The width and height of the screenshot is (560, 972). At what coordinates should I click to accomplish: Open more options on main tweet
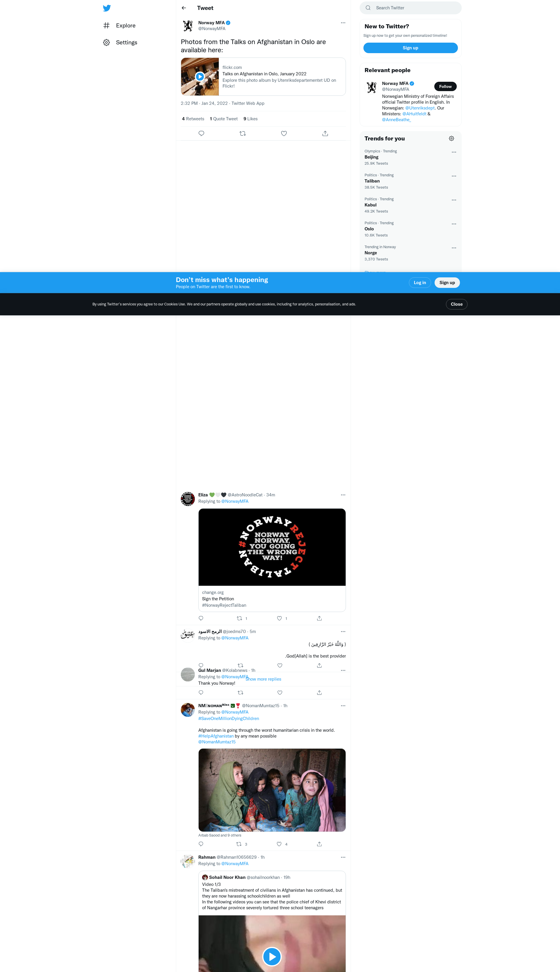click(343, 23)
